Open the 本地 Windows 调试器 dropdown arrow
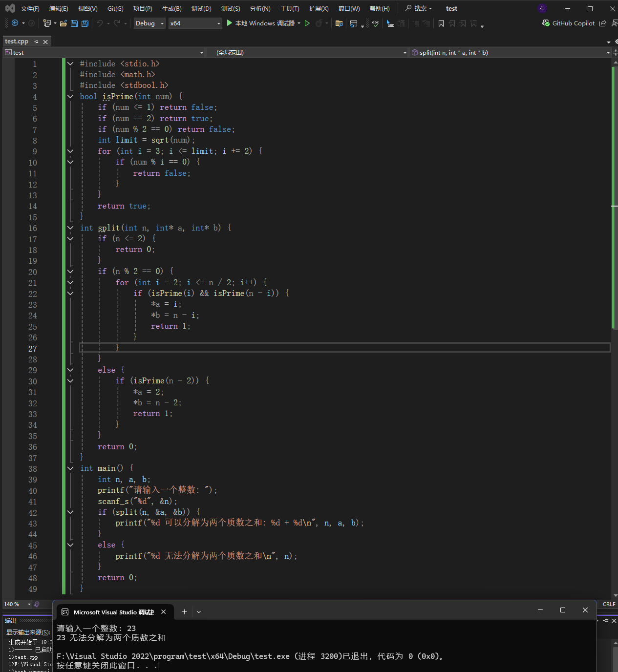 pos(299,23)
